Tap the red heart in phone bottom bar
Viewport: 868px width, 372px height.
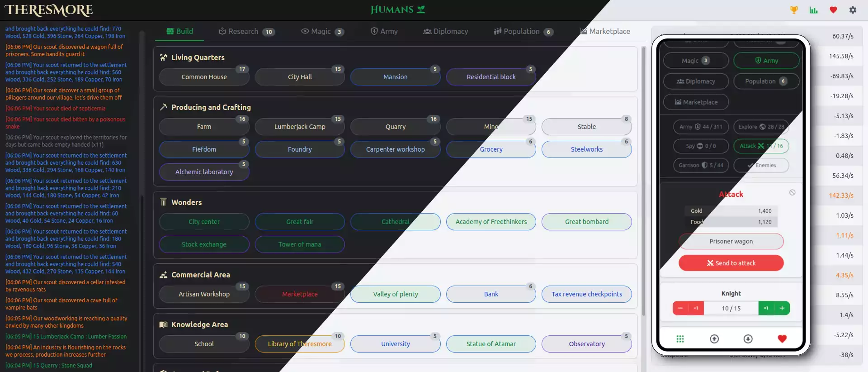pos(782,339)
